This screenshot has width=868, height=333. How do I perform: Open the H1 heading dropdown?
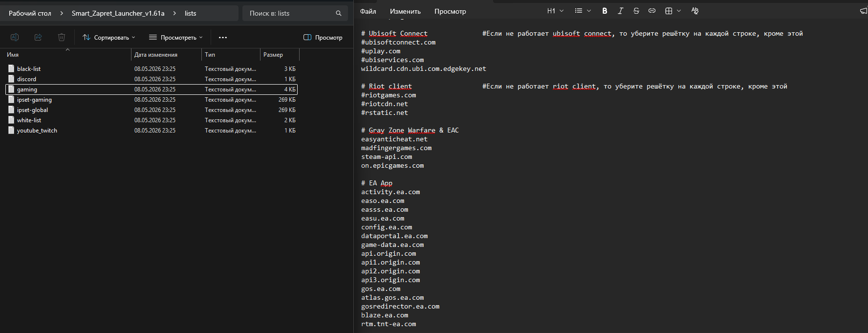(555, 11)
